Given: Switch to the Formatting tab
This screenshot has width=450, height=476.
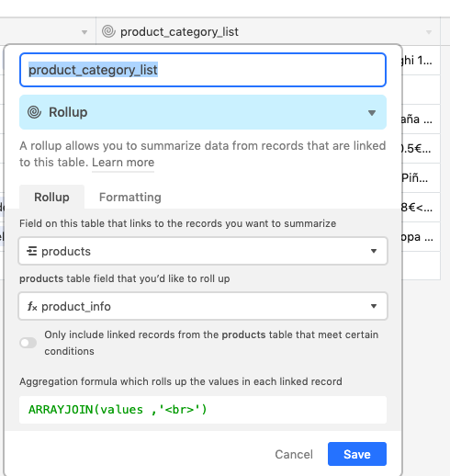Looking at the screenshot, I should click(x=130, y=198).
